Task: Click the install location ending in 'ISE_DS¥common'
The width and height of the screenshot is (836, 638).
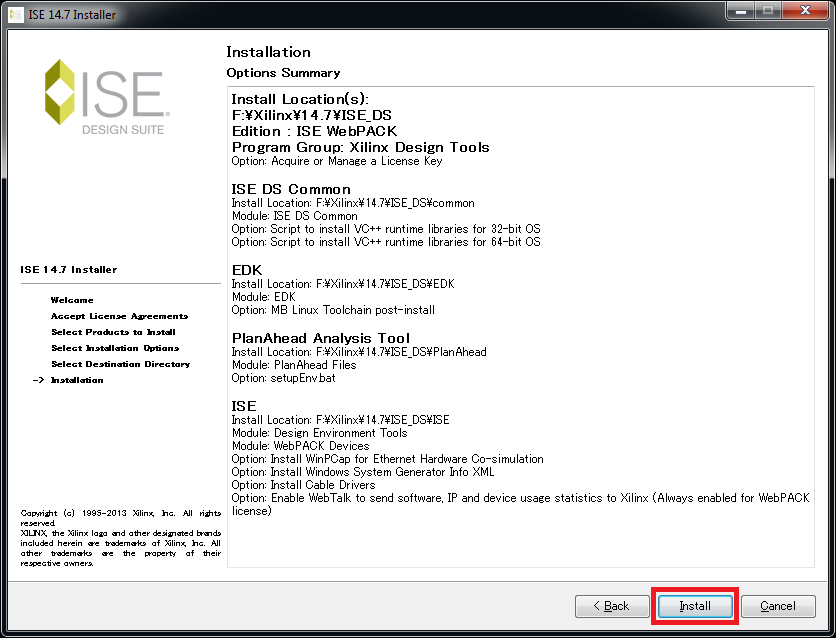Action: tap(353, 203)
